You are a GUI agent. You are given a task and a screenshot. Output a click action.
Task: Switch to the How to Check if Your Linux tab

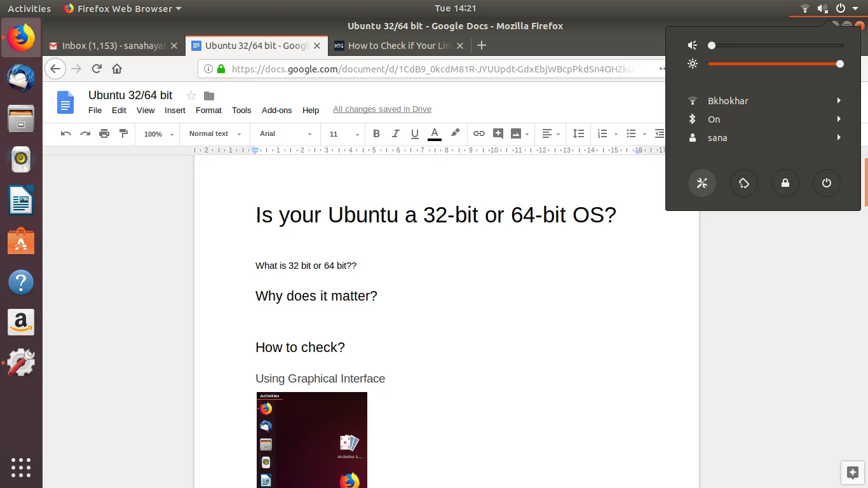point(400,46)
